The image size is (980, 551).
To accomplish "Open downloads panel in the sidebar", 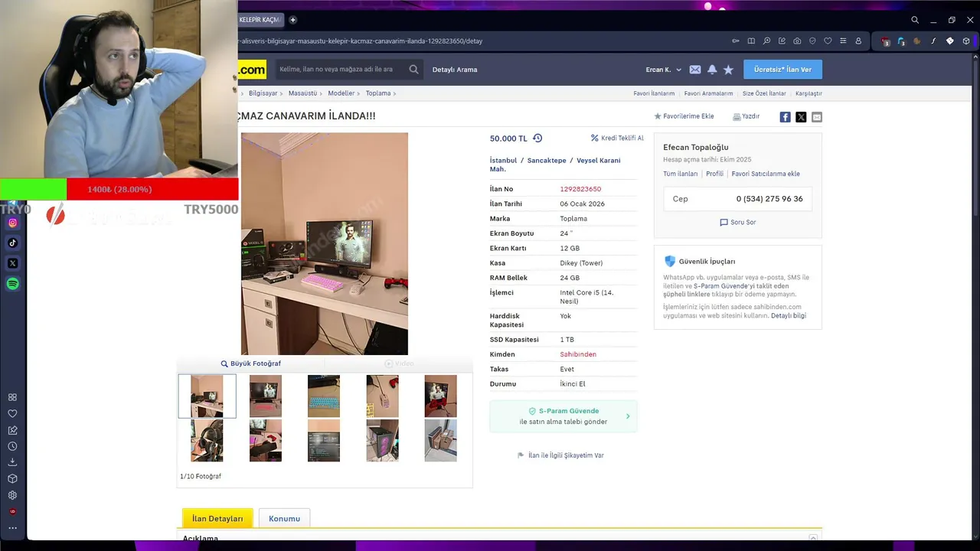I will (x=12, y=462).
